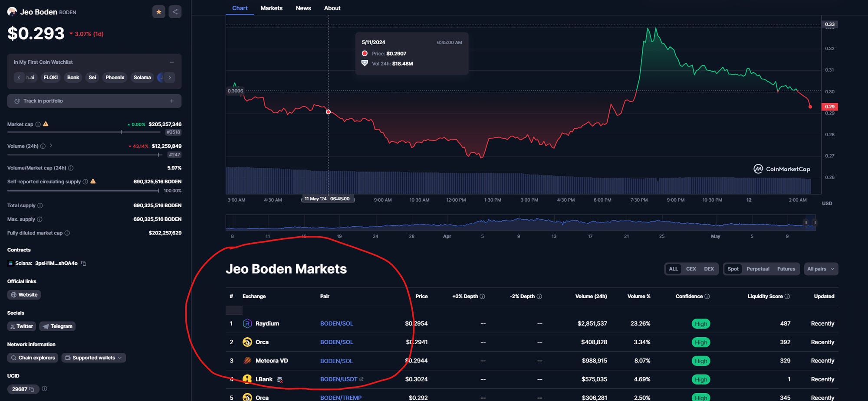Viewport: 868px width, 401px height.
Task: Select Spot market type
Action: 733,269
